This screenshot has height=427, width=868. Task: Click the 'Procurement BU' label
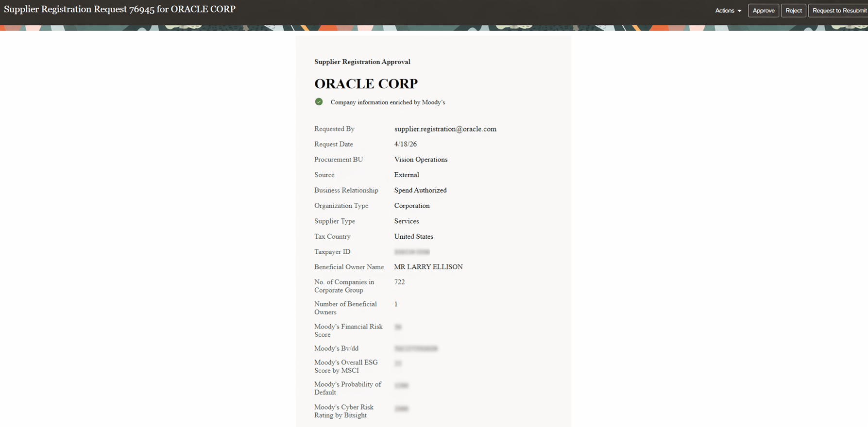tap(339, 160)
